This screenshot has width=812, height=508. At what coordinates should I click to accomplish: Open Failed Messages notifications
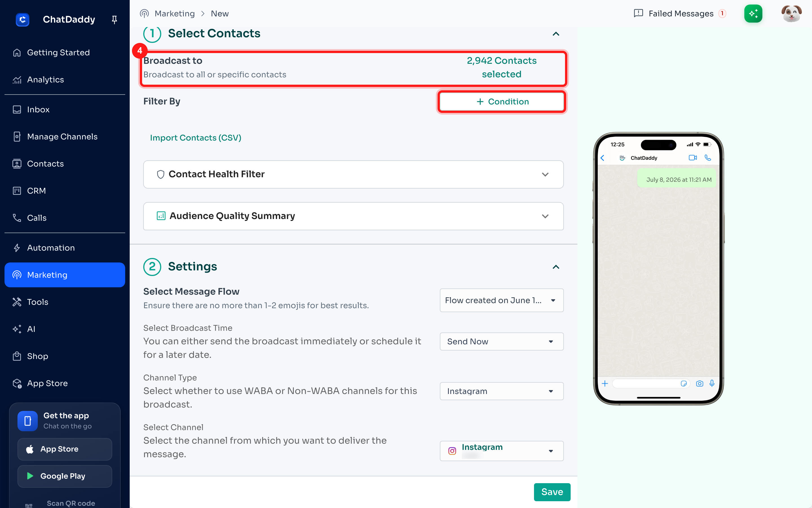tap(680, 14)
